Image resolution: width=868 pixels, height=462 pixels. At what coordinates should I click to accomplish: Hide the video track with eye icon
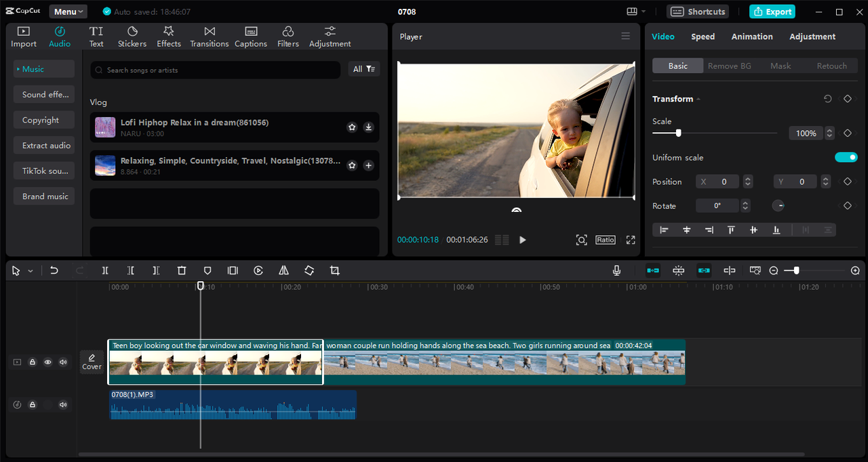point(47,362)
